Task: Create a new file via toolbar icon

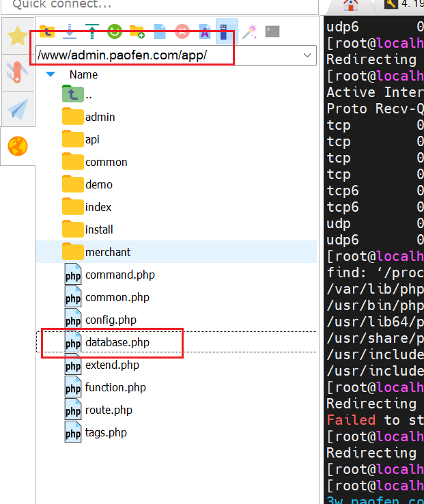Action: pyautogui.click(x=159, y=31)
